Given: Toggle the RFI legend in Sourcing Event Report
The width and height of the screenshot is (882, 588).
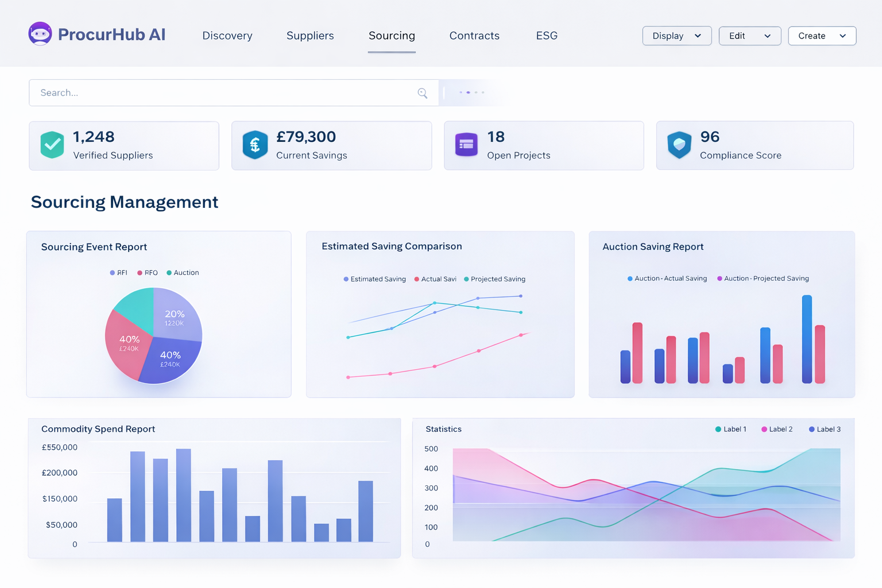Looking at the screenshot, I should (x=119, y=272).
